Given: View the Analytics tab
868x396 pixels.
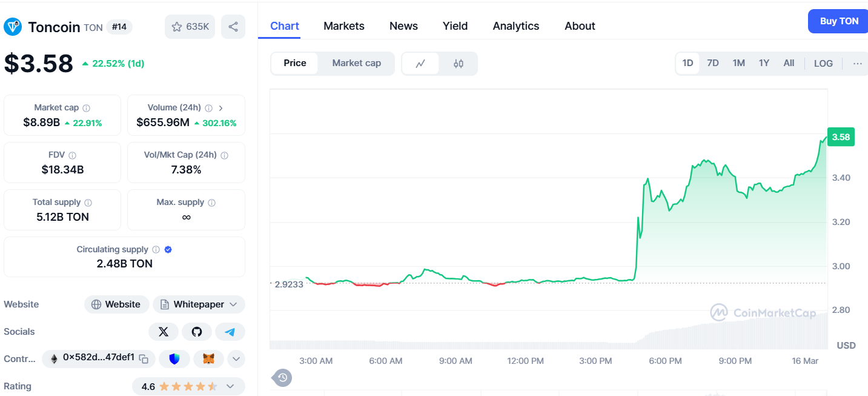Looking at the screenshot, I should point(516,26).
